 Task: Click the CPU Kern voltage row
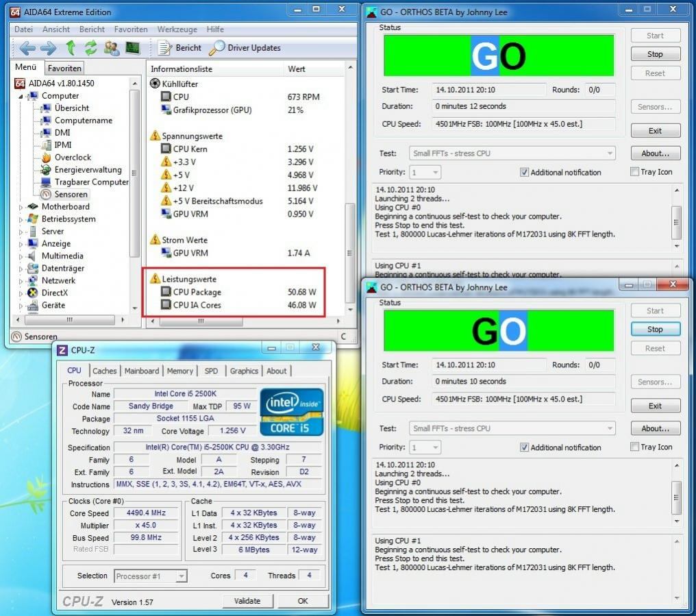(240, 149)
